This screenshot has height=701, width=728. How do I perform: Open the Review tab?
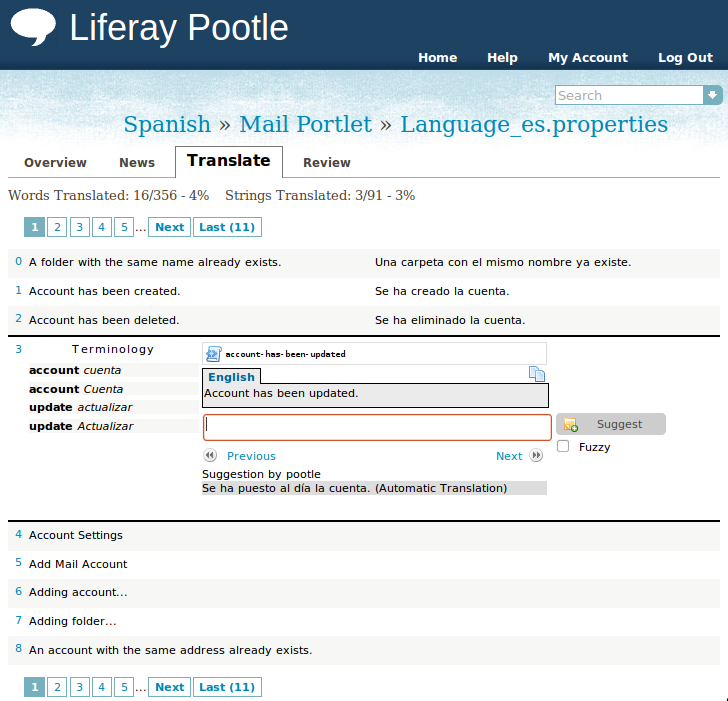tap(327, 162)
